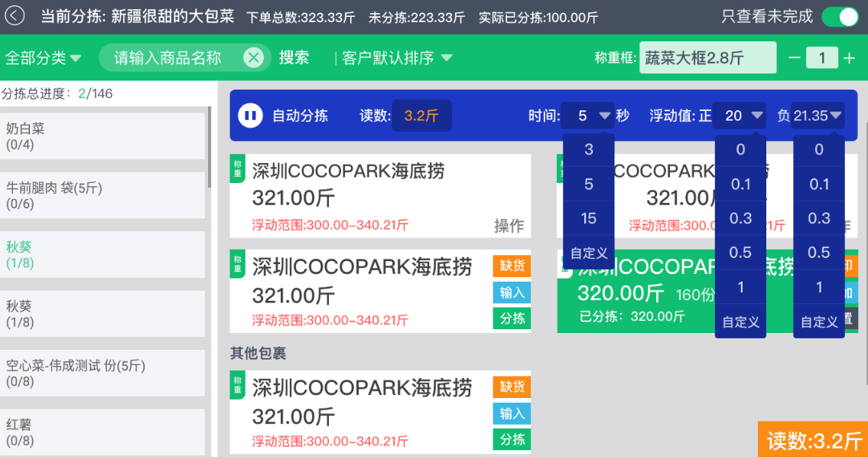Screen dimensions: 868x457
Task: Click 输入 on the second order card
Action: tap(512, 292)
